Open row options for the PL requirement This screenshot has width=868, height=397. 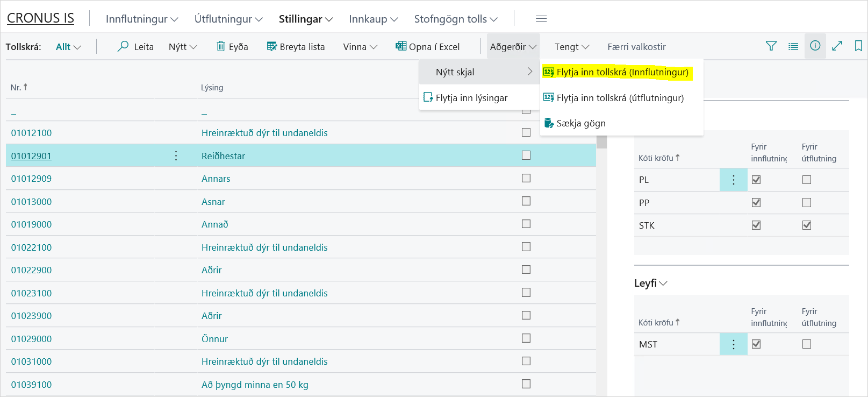click(x=733, y=180)
